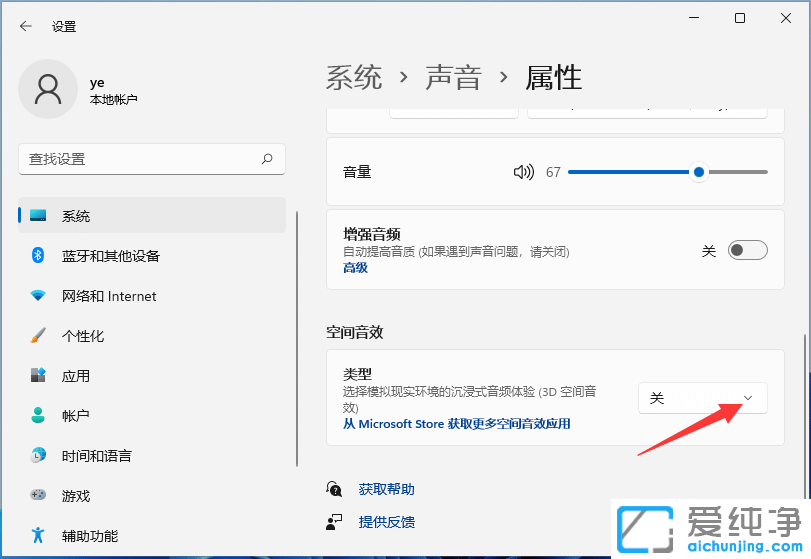
Task: Go to 个性化 settings
Action: pyautogui.click(x=152, y=336)
